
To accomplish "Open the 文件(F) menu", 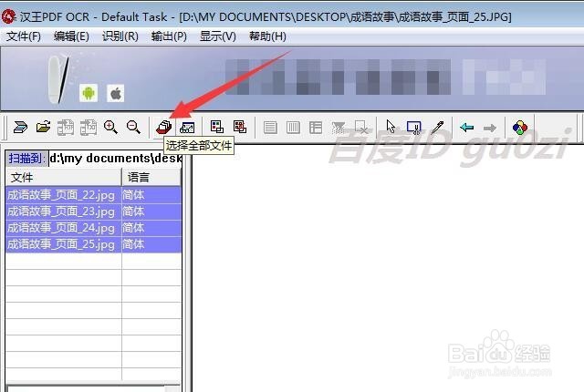I will pyautogui.click(x=24, y=36).
